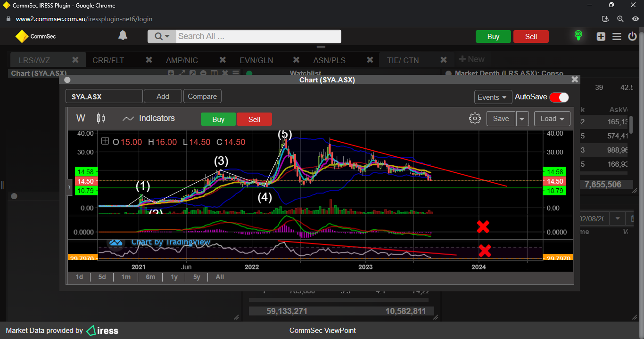Click the candlestick chart style icon
This screenshot has width=644, height=339.
tap(100, 118)
